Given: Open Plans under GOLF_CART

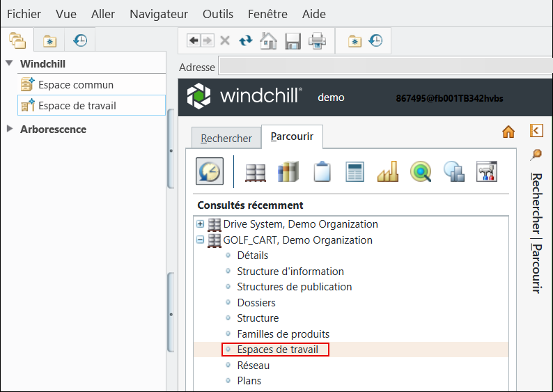Looking at the screenshot, I should tap(249, 381).
